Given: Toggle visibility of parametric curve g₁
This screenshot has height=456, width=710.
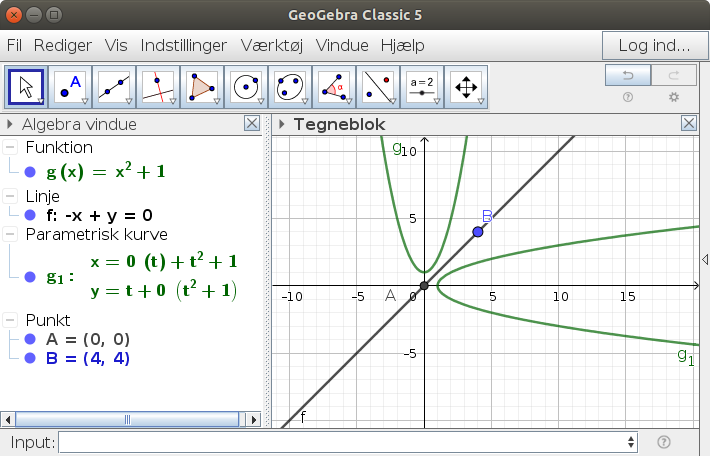Looking at the screenshot, I should pyautogui.click(x=30, y=277).
